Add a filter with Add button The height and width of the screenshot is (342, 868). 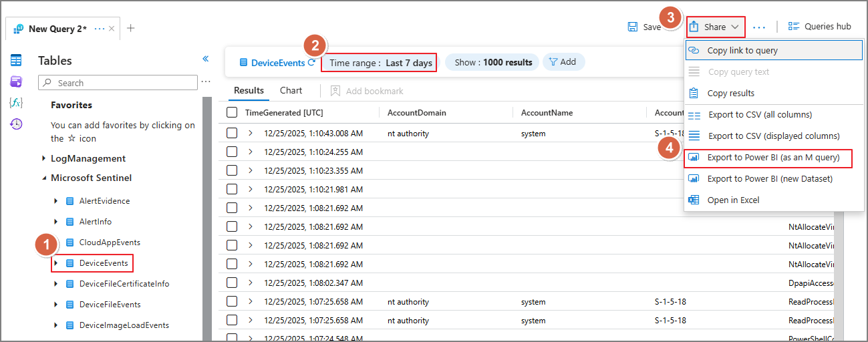point(563,62)
